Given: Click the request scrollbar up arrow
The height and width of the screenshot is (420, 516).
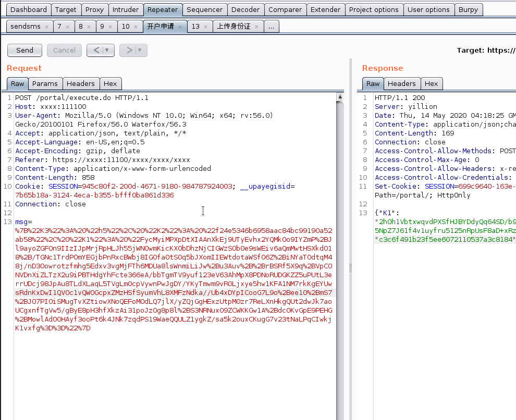Looking at the screenshot, I should (340, 97).
